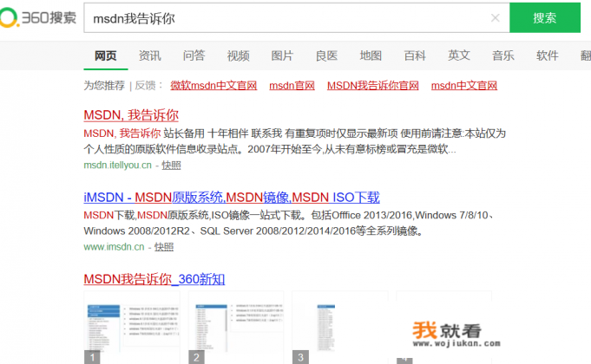591x364 pixels.
Task: Click the msdn.itellyou.cn URL
Action: coord(118,166)
